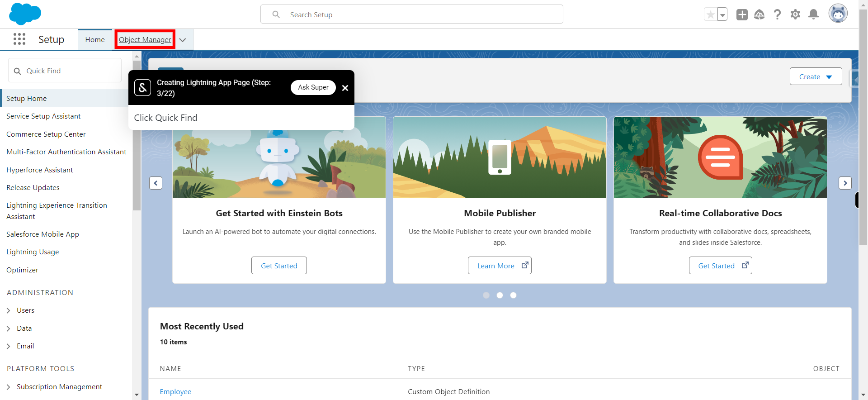Open Multi-Factor Authentication Assistant
Screen dimensions: 868x400
click(66, 152)
